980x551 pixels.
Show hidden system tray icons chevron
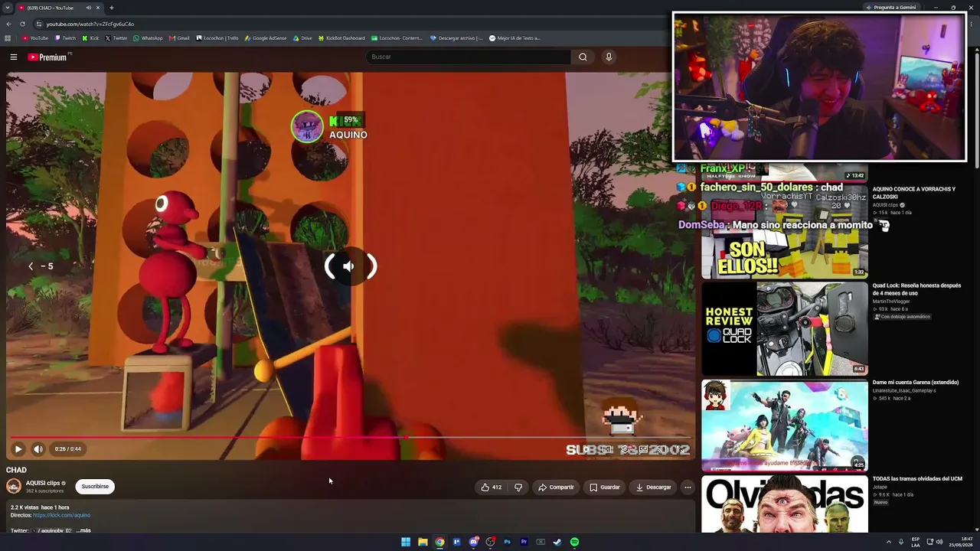click(888, 542)
